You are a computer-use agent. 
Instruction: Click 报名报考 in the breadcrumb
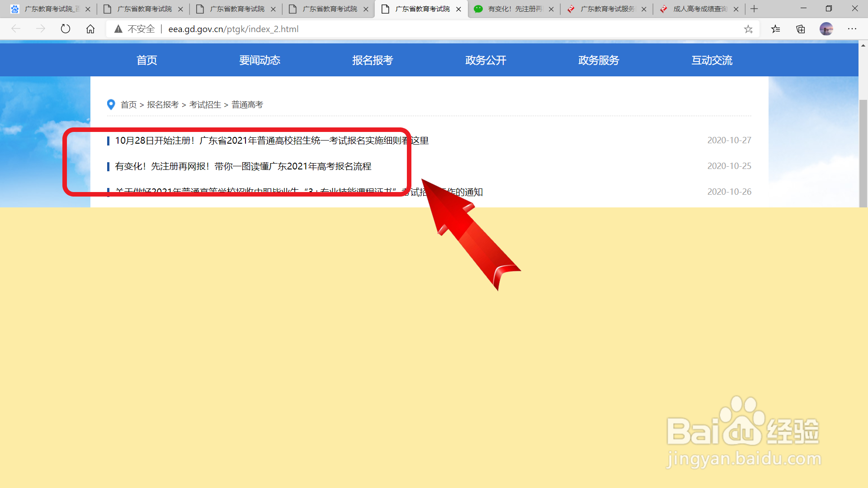pyautogui.click(x=163, y=105)
